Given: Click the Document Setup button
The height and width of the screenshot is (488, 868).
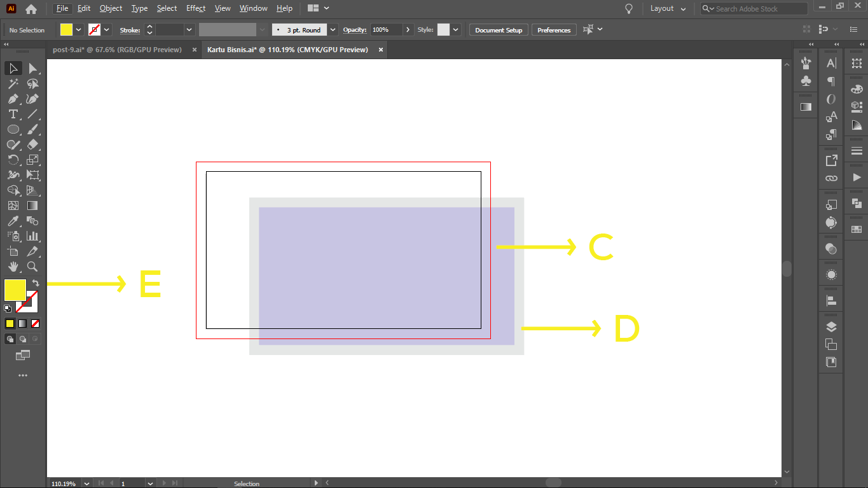Looking at the screenshot, I should tap(499, 30).
